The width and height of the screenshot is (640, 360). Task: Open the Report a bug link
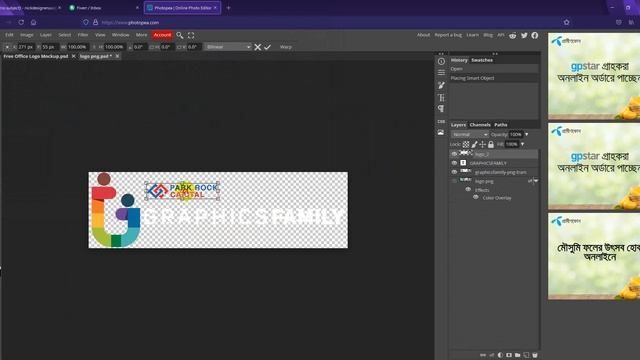448,35
